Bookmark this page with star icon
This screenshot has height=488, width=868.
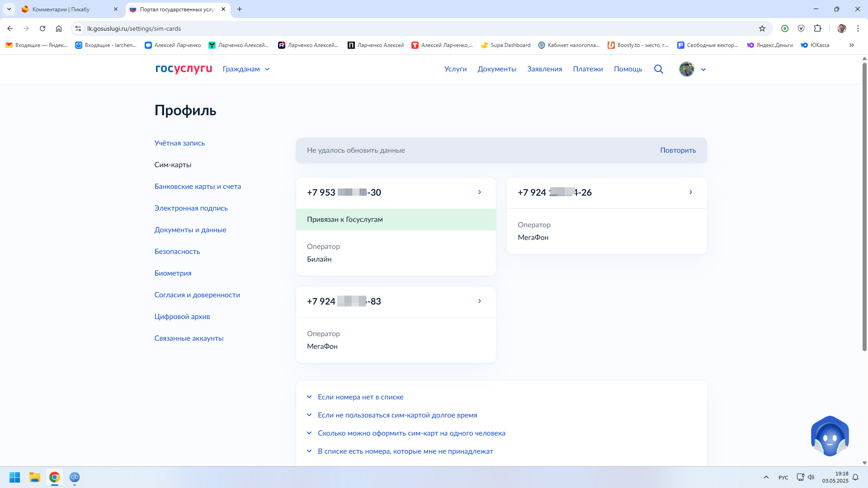(x=762, y=28)
